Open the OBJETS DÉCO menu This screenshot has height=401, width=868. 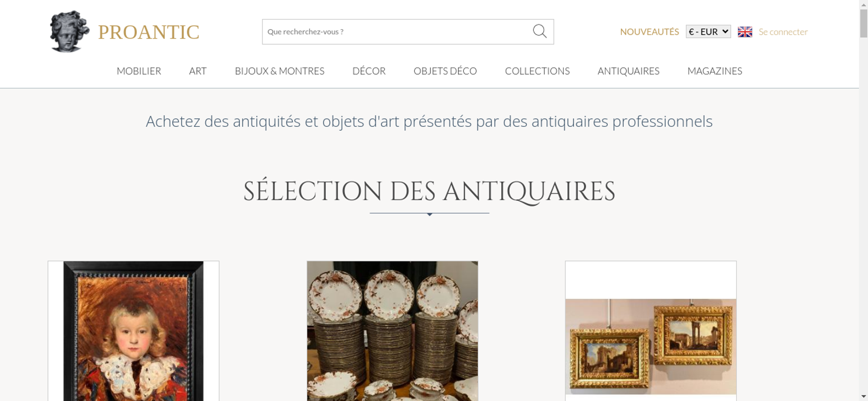point(445,71)
